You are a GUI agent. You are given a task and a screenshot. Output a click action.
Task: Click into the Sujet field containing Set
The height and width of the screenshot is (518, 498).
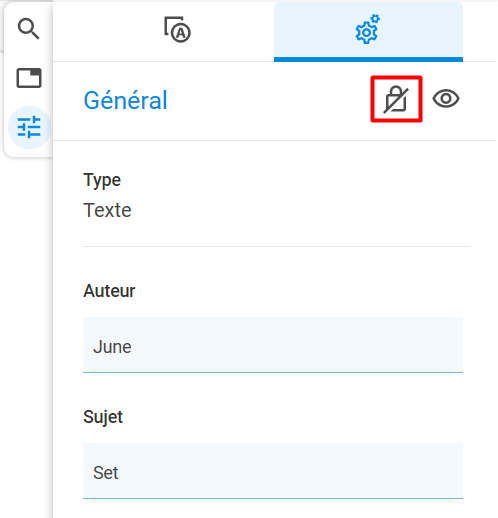click(273, 471)
